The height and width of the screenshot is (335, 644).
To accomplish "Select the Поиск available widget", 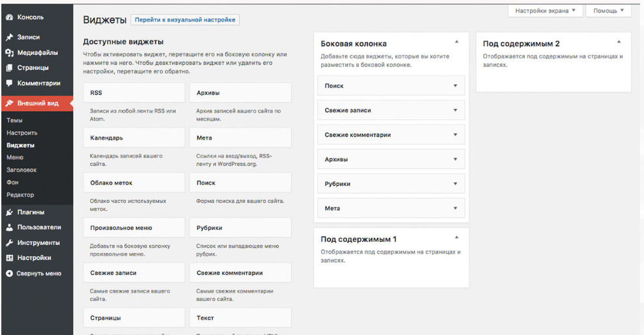I will pyautogui.click(x=240, y=183).
